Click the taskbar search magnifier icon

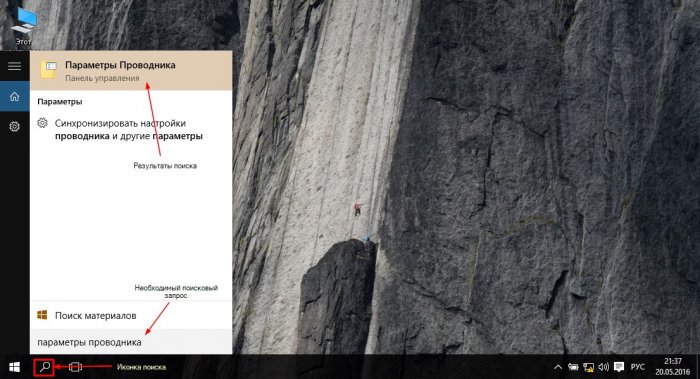point(44,367)
